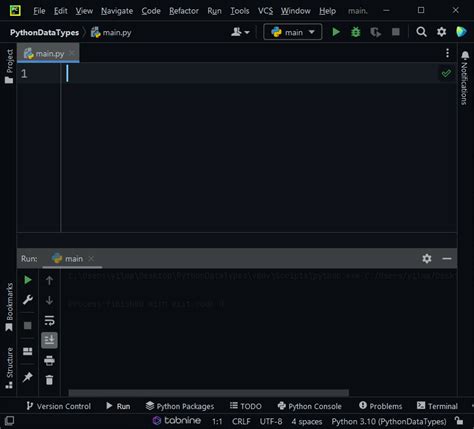Toggle read-only lock icon in status bar
The height and width of the screenshot is (429, 474).
tap(459, 421)
